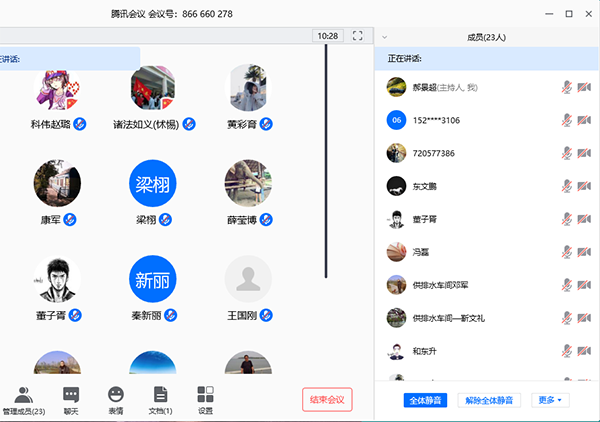600x422 pixels.
Task: Click the 全体静音 mute all button
Action: pyautogui.click(x=427, y=400)
